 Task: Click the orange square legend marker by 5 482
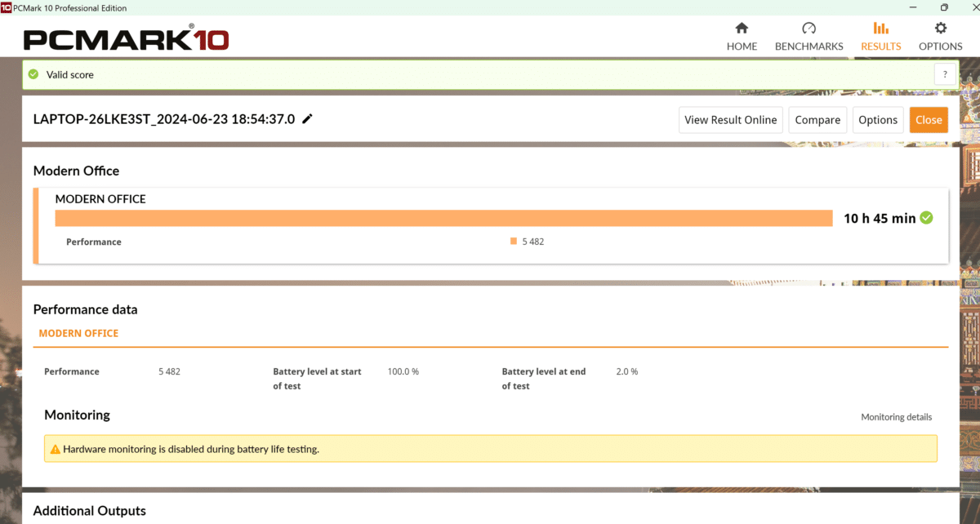(x=514, y=242)
